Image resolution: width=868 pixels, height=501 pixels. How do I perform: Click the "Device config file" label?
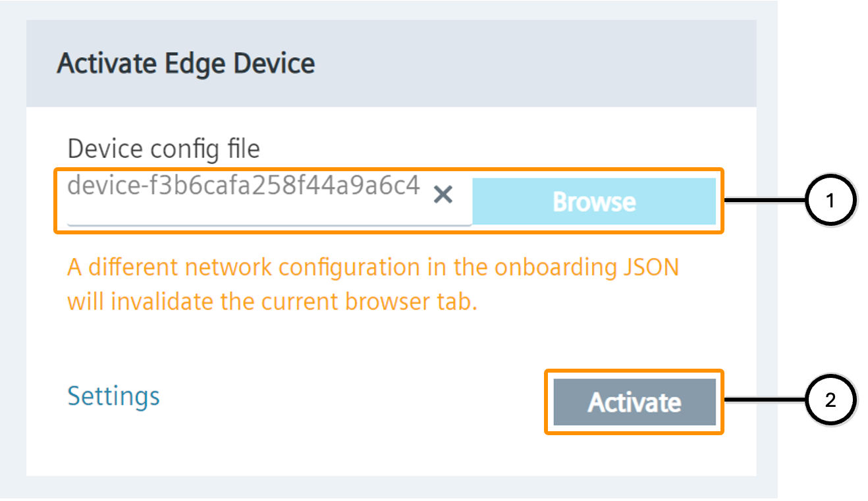[163, 149]
